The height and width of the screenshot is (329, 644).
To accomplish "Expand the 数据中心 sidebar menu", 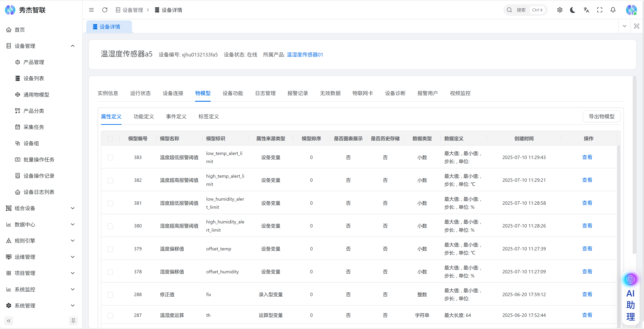I will 72,224.
